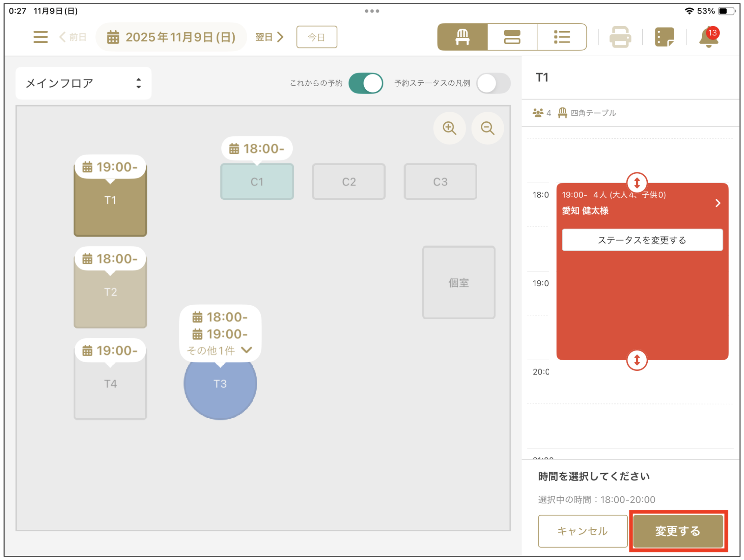744x560 pixels.
Task: Open reservation details chevron for 愛知 健太様
Action: pyautogui.click(x=718, y=203)
